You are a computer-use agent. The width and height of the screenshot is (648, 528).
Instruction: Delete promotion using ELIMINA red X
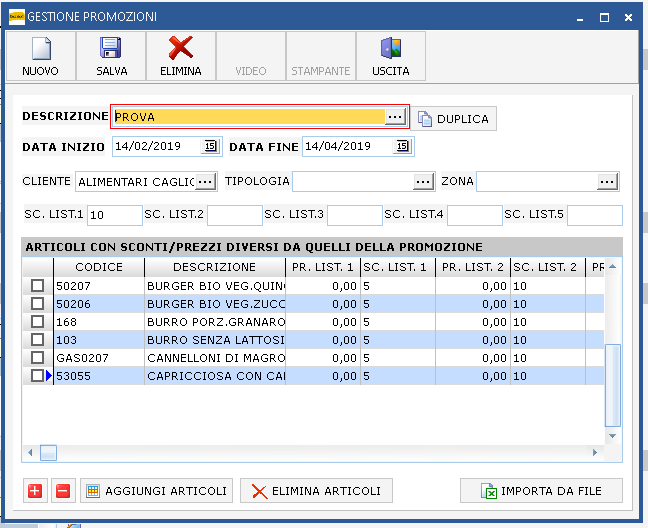coord(181,56)
